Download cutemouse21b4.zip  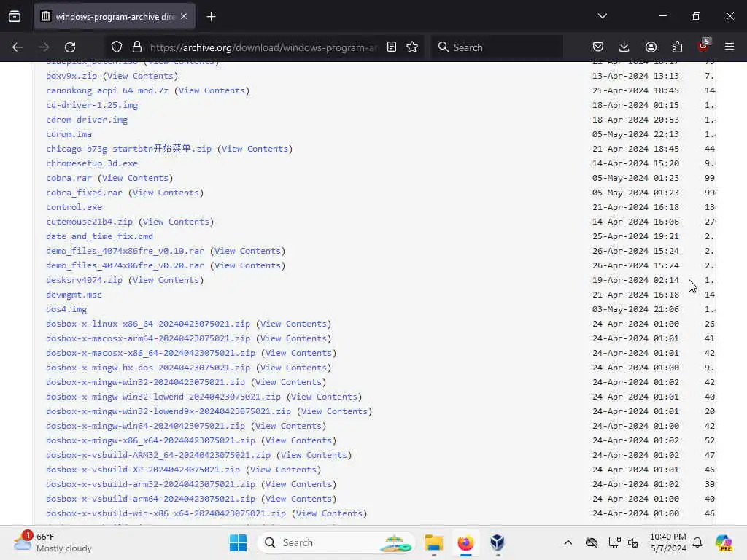(90, 222)
